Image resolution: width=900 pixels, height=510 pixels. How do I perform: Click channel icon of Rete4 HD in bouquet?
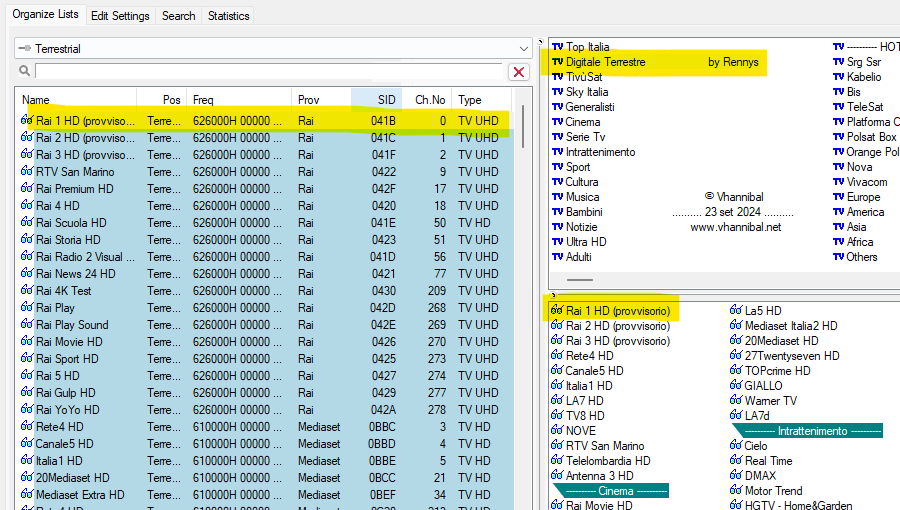[557, 355]
